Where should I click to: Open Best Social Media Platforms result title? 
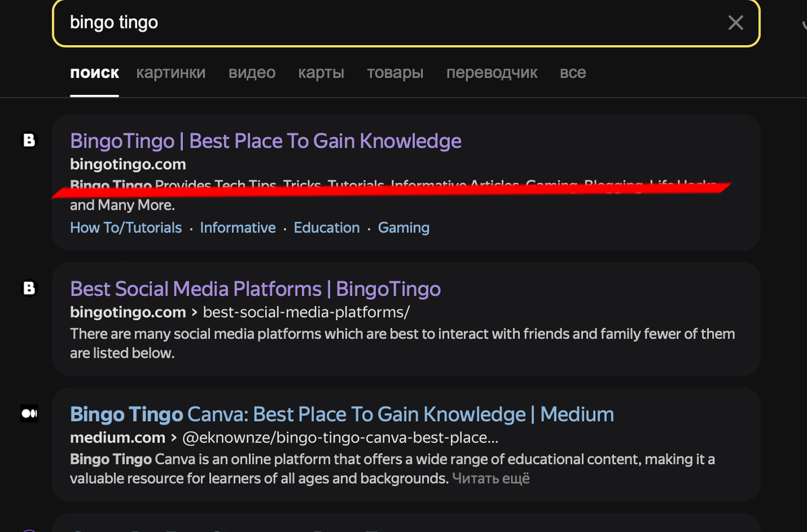coord(256,289)
